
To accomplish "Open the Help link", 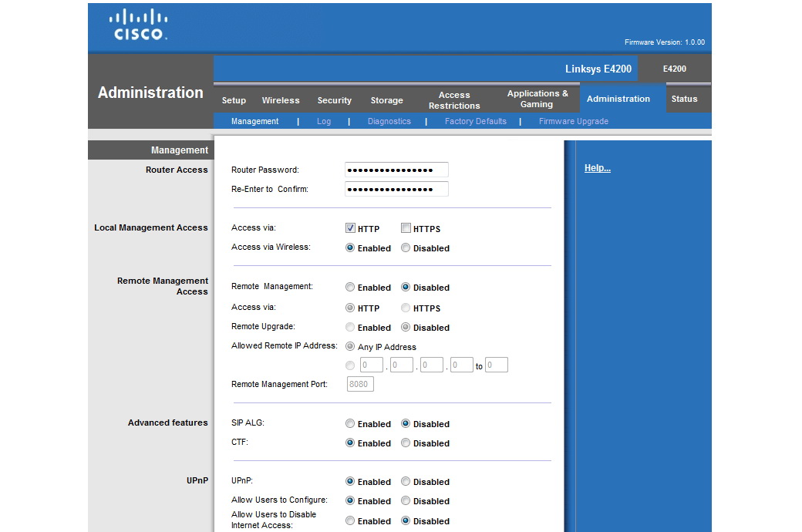I will (597, 168).
